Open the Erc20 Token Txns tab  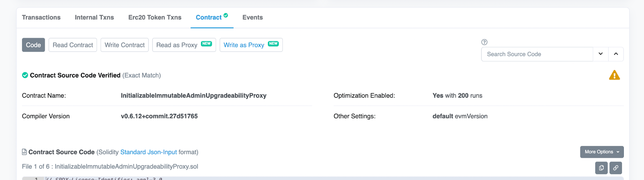pyautogui.click(x=155, y=17)
